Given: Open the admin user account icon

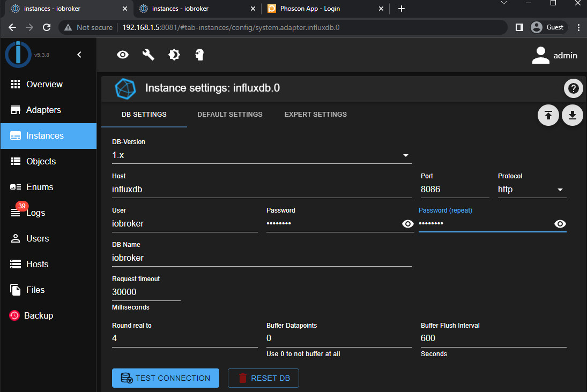Looking at the screenshot, I should pyautogui.click(x=540, y=55).
